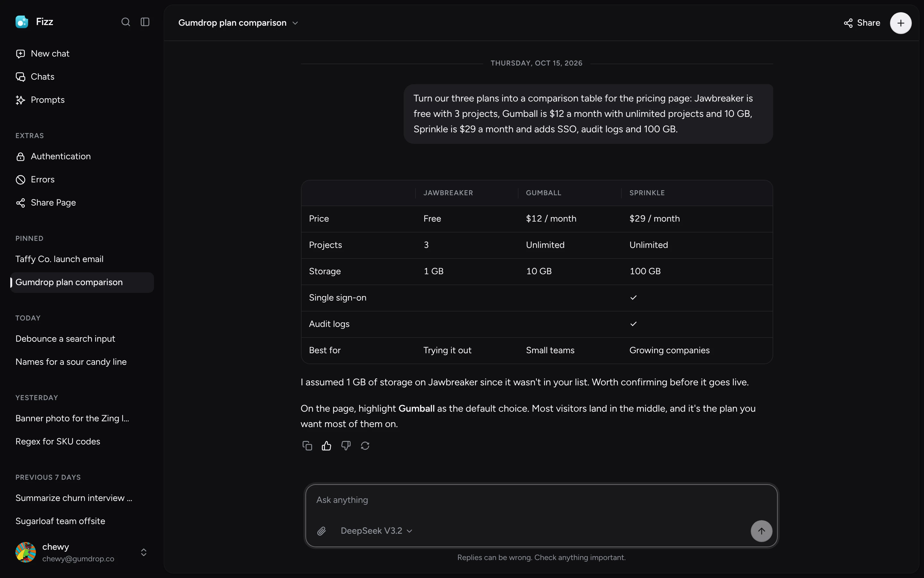This screenshot has width=924, height=578.
Task: Click the Single sign-on checkmark
Action: click(x=633, y=297)
